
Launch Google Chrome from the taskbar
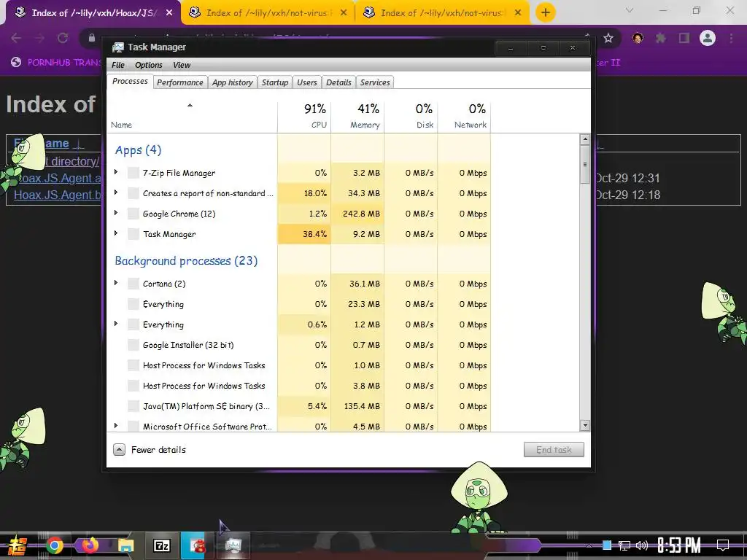(x=54, y=545)
